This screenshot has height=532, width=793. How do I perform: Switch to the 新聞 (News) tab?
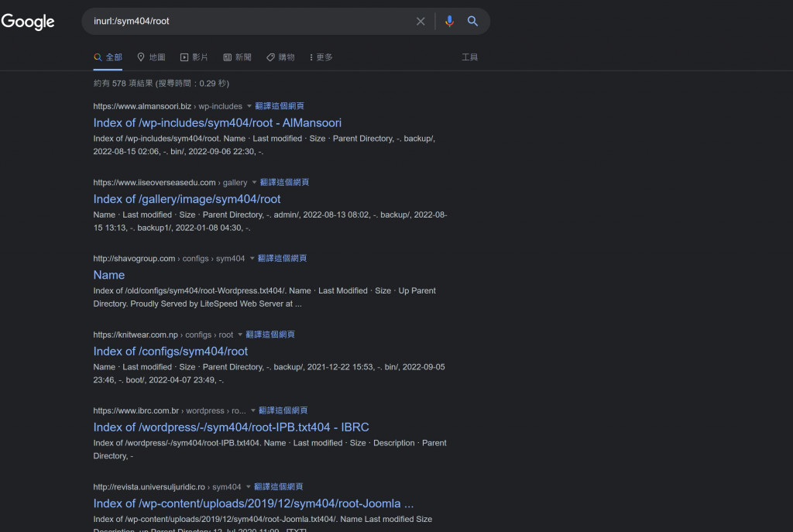tap(237, 57)
